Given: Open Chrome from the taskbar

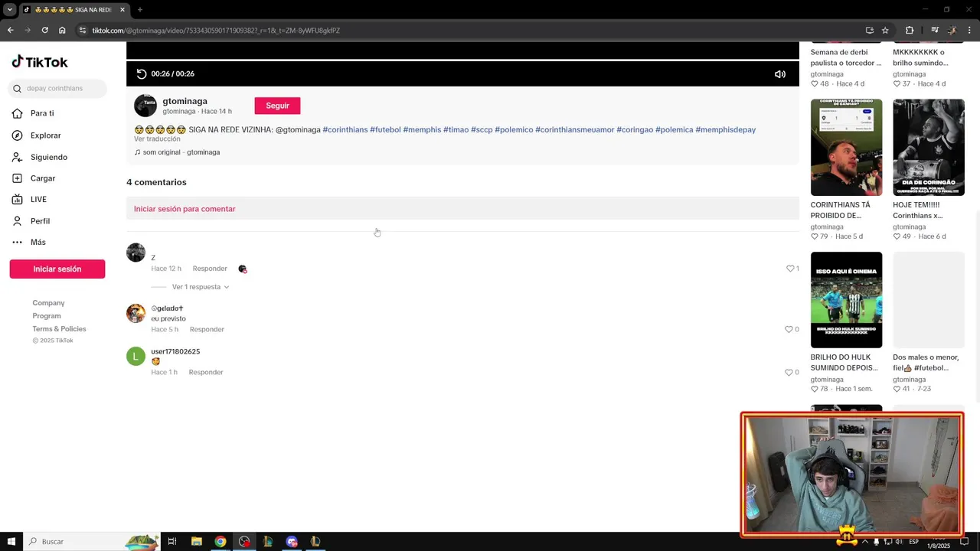Looking at the screenshot, I should 220,542.
